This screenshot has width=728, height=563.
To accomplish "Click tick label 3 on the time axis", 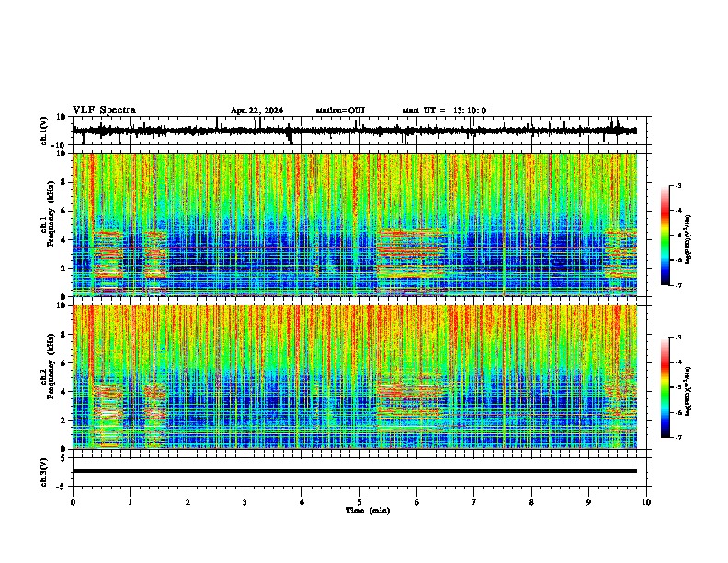I will [x=245, y=502].
